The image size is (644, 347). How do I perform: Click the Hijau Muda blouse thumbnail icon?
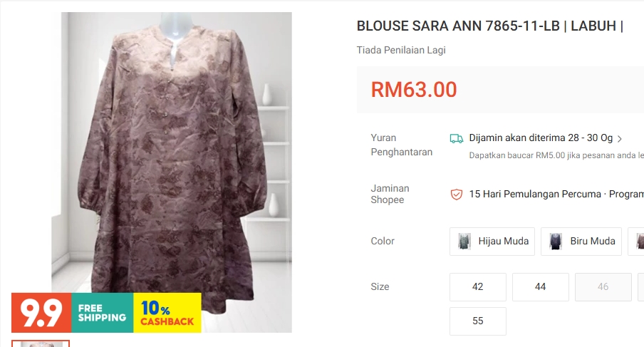pos(464,242)
